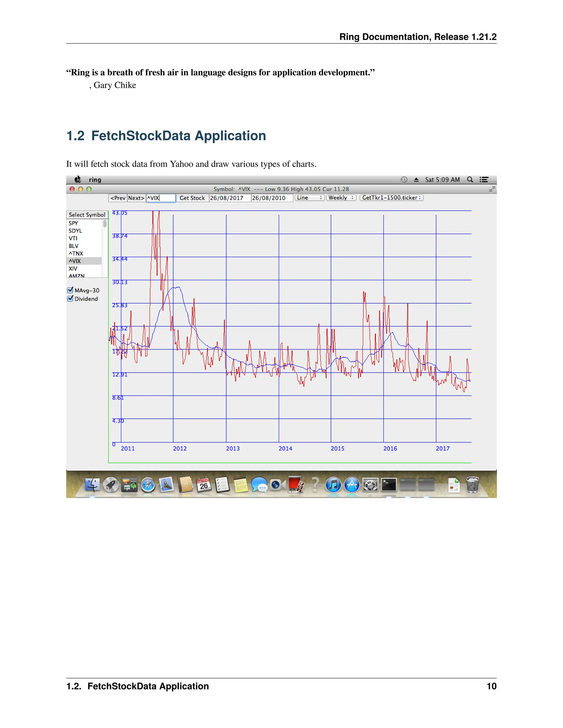The height and width of the screenshot is (728, 563).
Task: Open Safari from the dock
Action: 148,485
